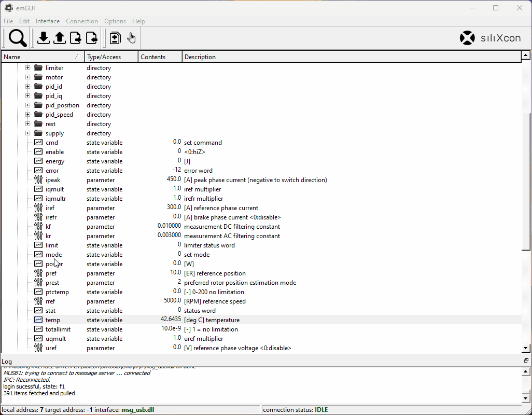This screenshot has height=415, width=532.
Task: Click the graph icon of the cmd variable
Action: coord(38,143)
